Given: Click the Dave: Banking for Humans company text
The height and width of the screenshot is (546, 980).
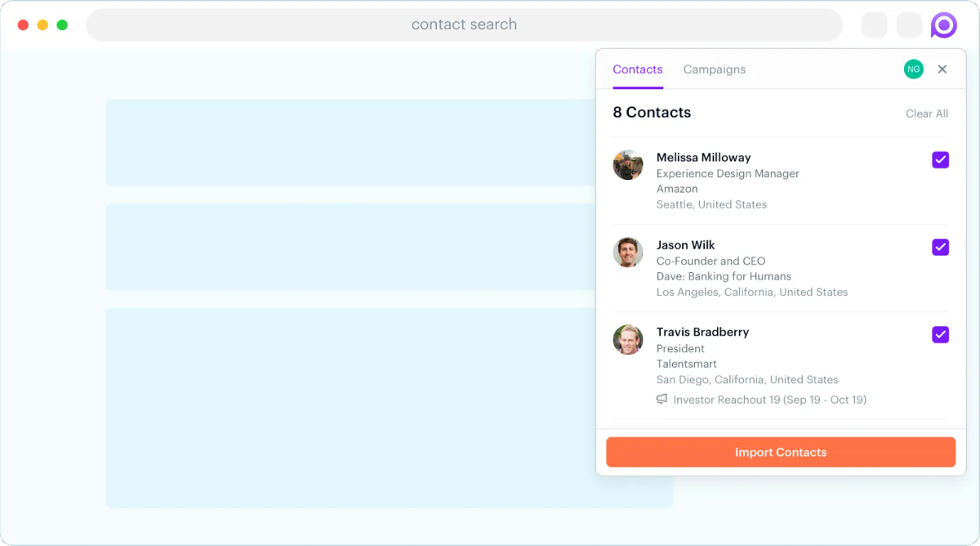Looking at the screenshot, I should tap(724, 276).
